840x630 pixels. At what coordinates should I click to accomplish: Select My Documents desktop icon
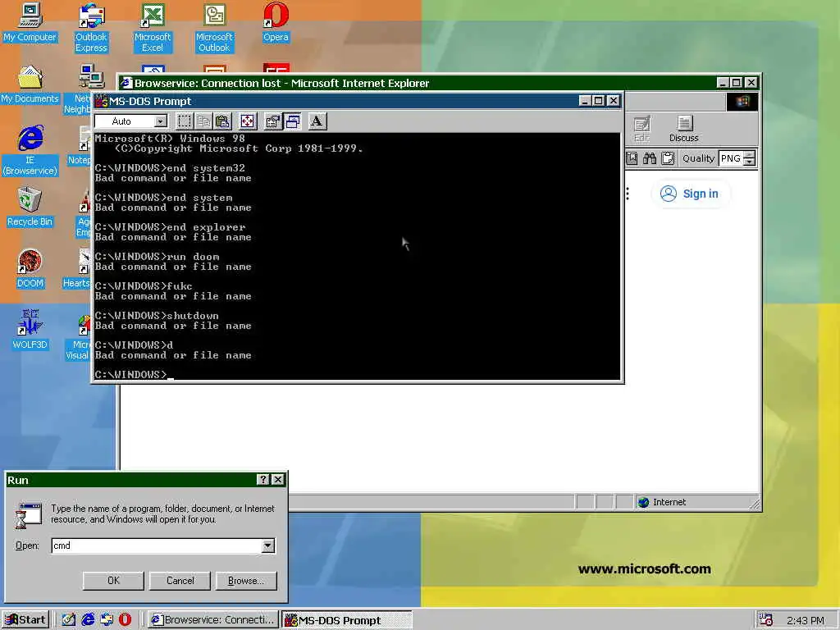click(30, 84)
